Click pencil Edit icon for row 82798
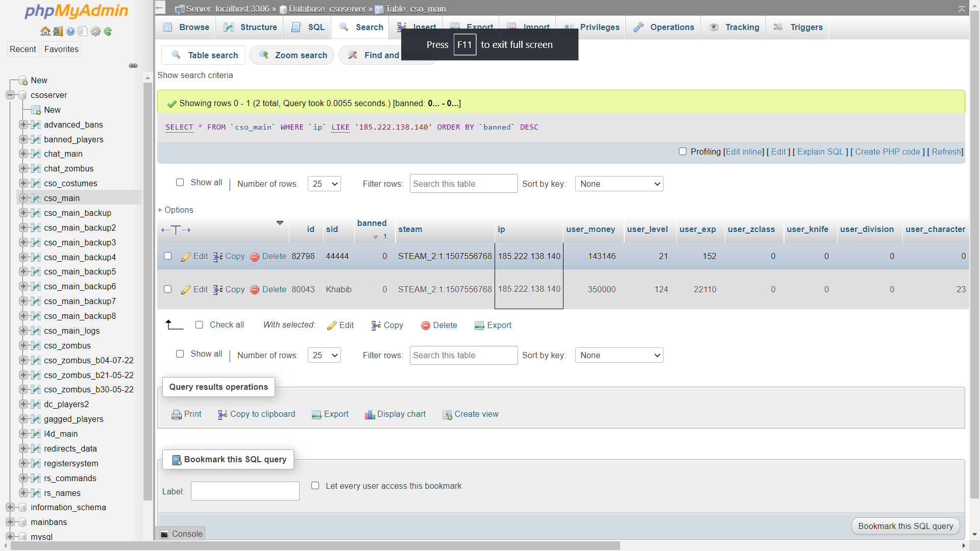 [186, 257]
